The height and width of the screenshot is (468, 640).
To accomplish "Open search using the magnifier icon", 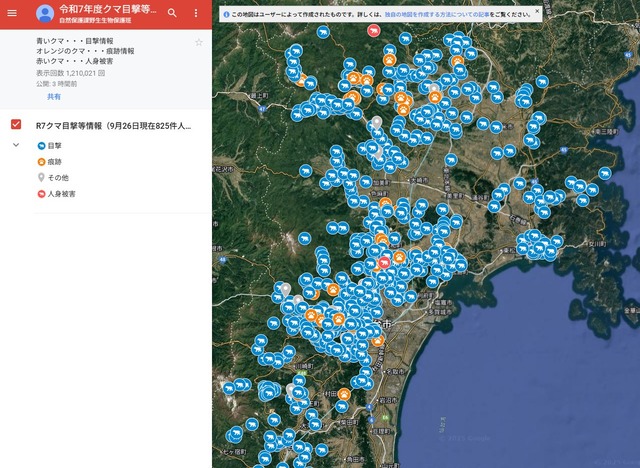I will [172, 13].
